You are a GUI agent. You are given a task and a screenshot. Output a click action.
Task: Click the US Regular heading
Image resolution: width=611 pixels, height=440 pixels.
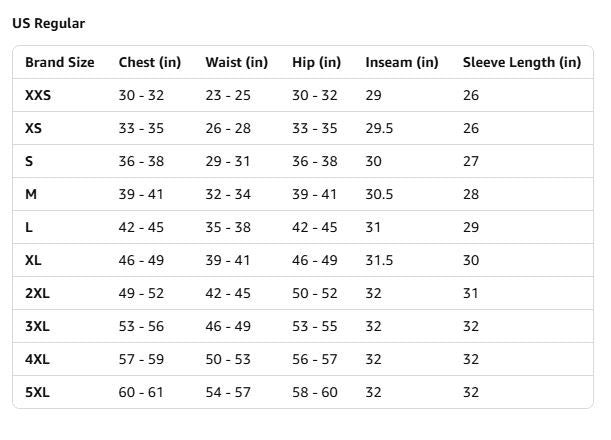pos(49,23)
